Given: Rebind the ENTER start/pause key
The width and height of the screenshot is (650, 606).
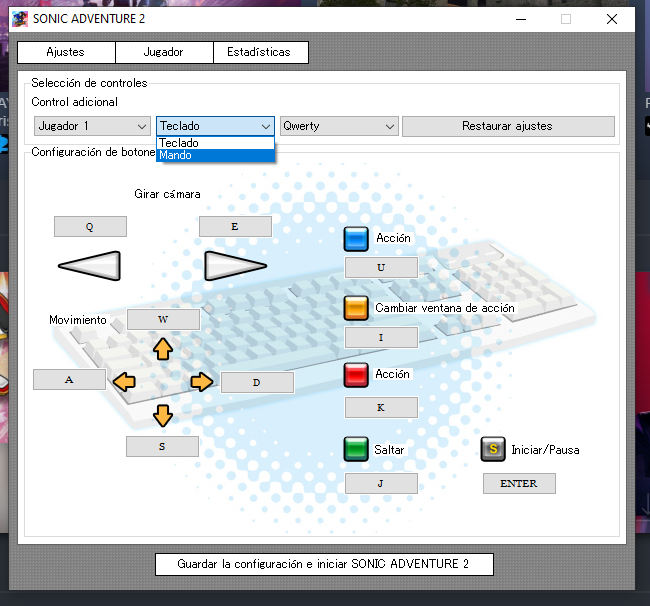Looking at the screenshot, I should 519,483.
